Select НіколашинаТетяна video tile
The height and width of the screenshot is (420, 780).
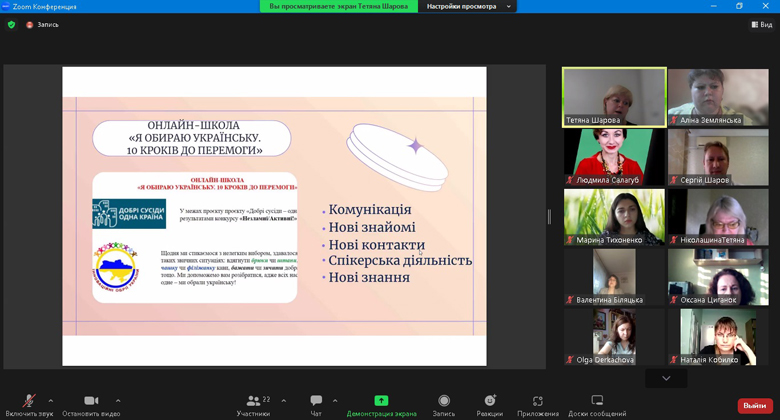(x=718, y=217)
